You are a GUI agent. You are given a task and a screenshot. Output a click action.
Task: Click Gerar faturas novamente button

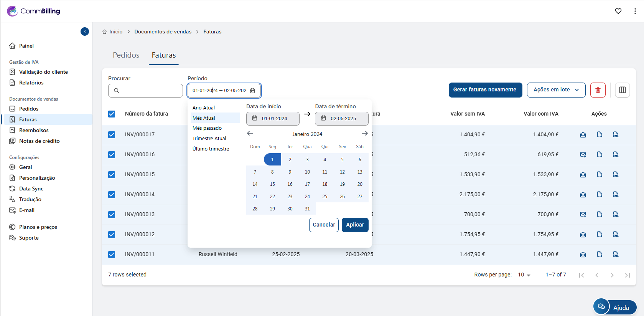coord(485,90)
